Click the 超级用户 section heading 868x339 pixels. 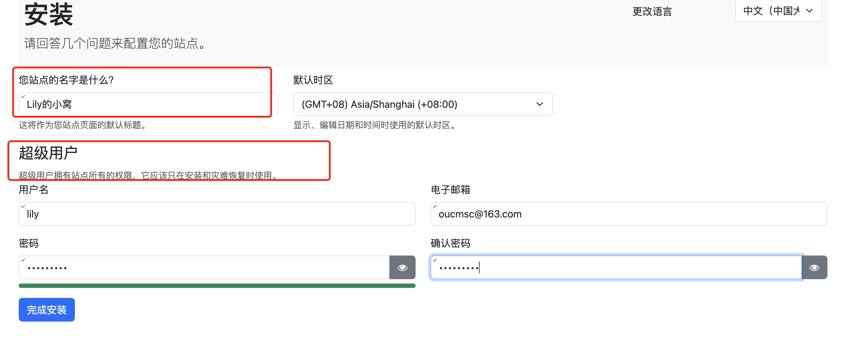48,153
